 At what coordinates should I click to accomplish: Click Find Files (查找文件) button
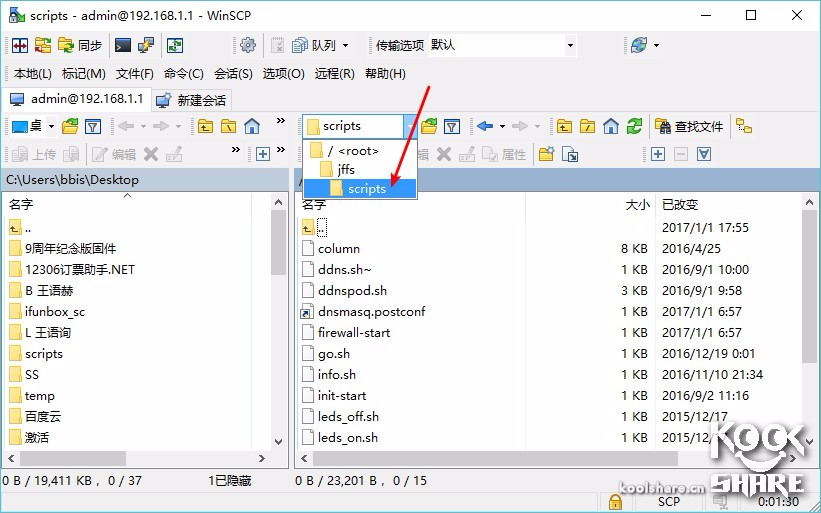(x=689, y=126)
